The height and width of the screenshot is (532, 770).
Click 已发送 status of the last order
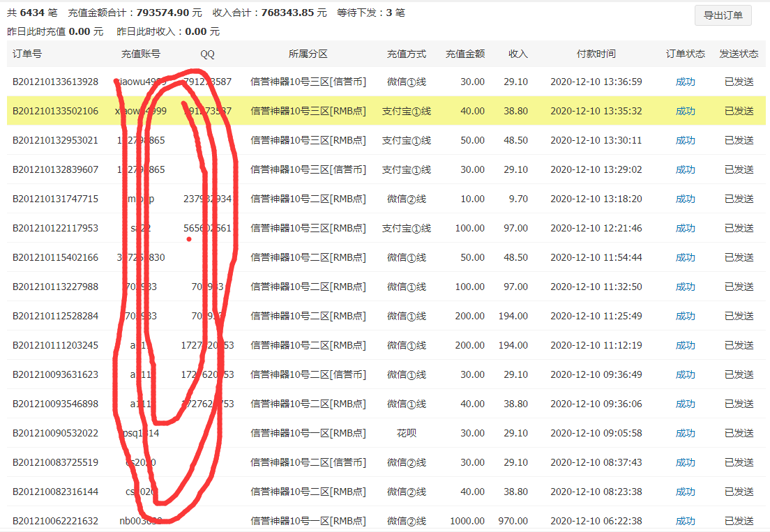coord(739,520)
